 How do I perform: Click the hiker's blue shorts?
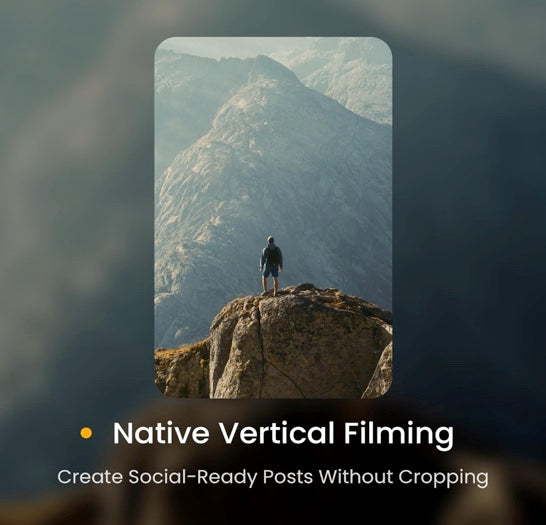click(x=271, y=271)
